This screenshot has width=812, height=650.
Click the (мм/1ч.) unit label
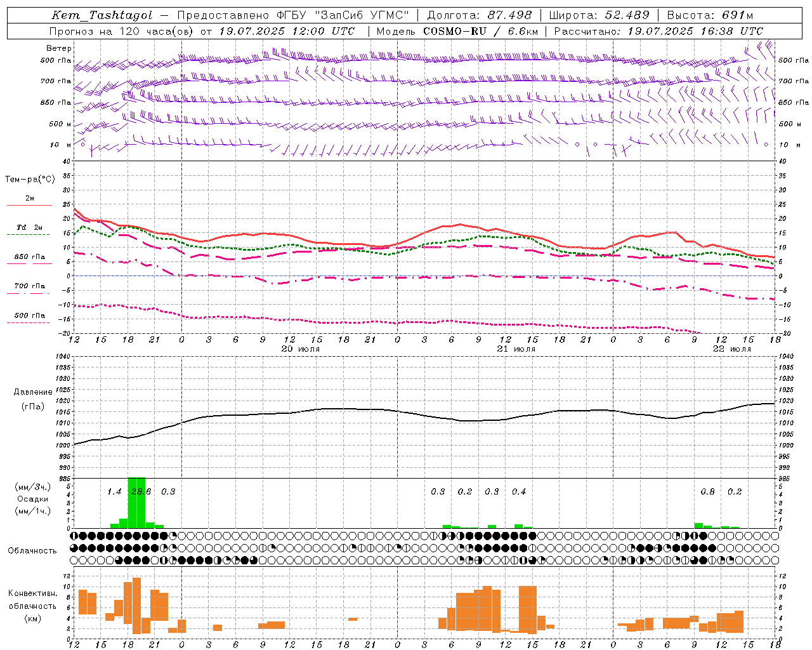(x=32, y=511)
